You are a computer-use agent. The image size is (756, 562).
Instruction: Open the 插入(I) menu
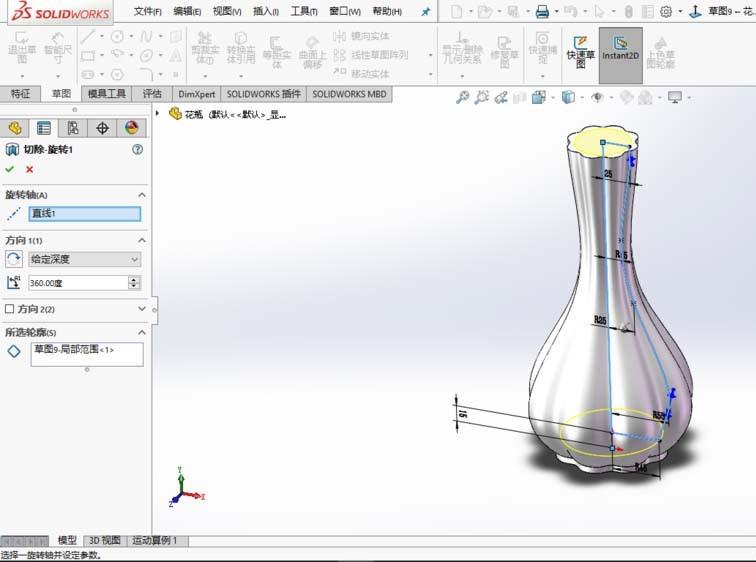pos(266,11)
